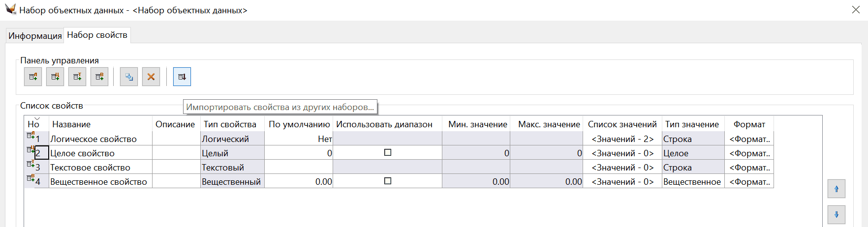Add a new real-number property

pos(99,77)
